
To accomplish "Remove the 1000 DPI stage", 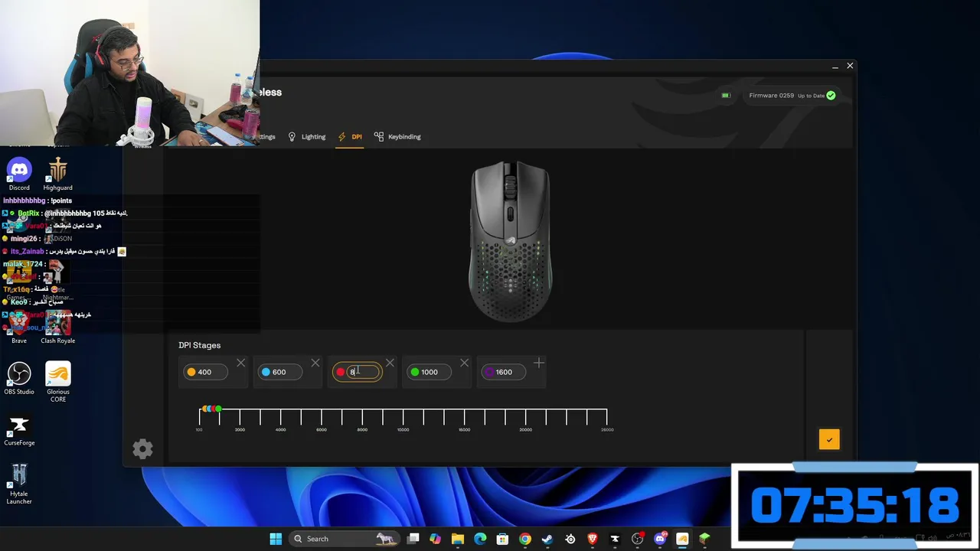I will [x=465, y=363].
